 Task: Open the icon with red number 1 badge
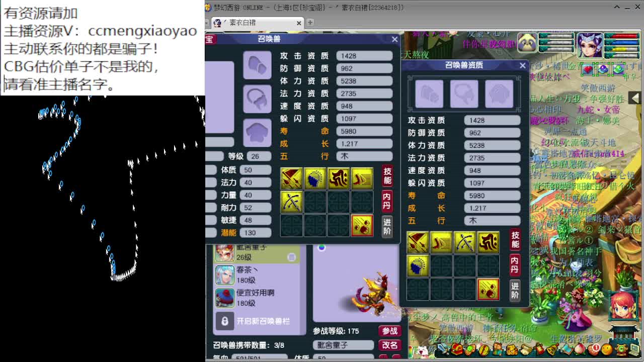point(594,349)
